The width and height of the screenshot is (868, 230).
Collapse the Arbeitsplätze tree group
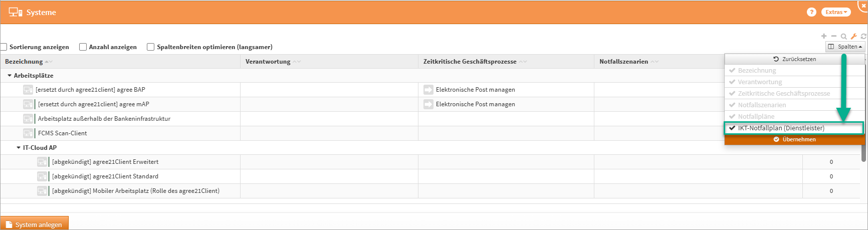point(10,76)
